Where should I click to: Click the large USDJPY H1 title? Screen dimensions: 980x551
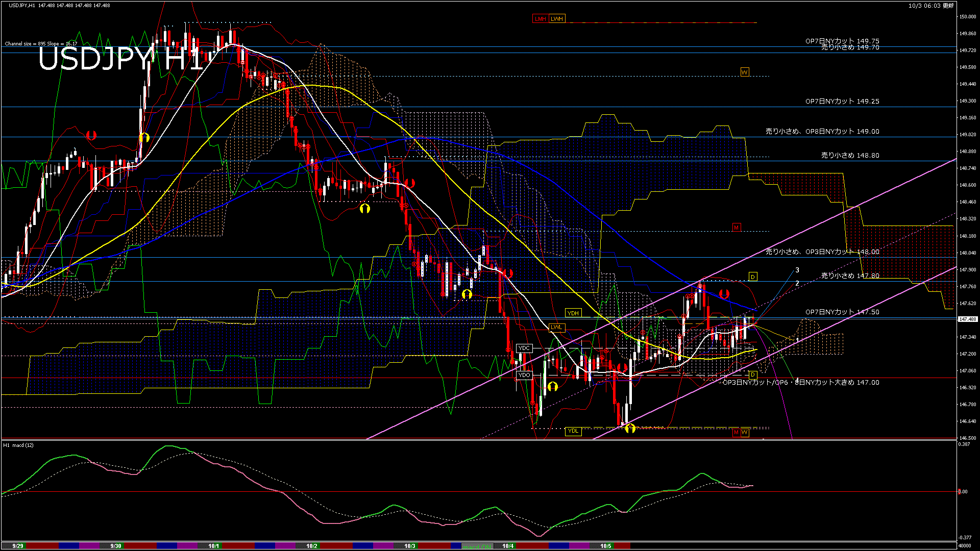tap(120, 60)
